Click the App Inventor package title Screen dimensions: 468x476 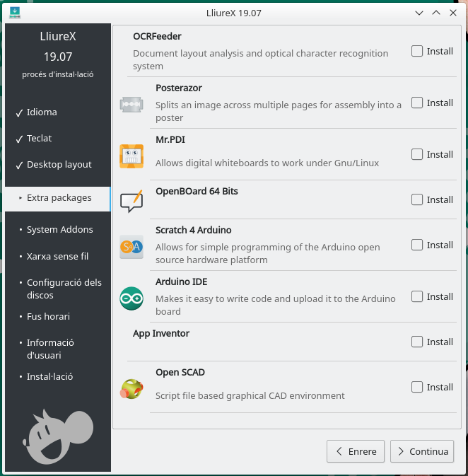coord(161,333)
